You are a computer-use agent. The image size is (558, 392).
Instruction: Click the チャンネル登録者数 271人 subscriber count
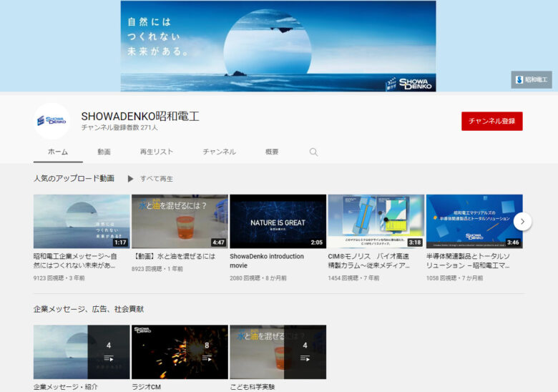(119, 128)
